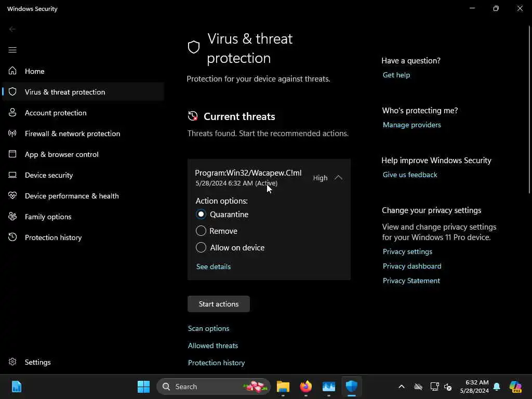Click the back arrow icon
This screenshot has width=532, height=399.
pos(12,29)
